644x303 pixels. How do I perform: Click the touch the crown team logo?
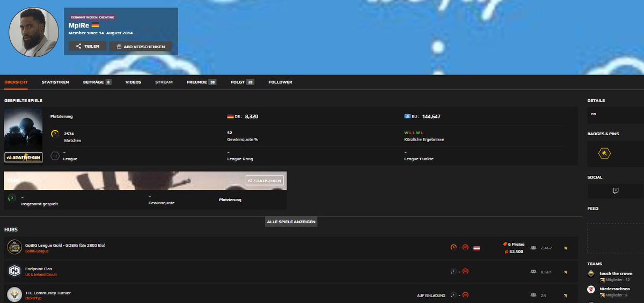click(x=591, y=274)
